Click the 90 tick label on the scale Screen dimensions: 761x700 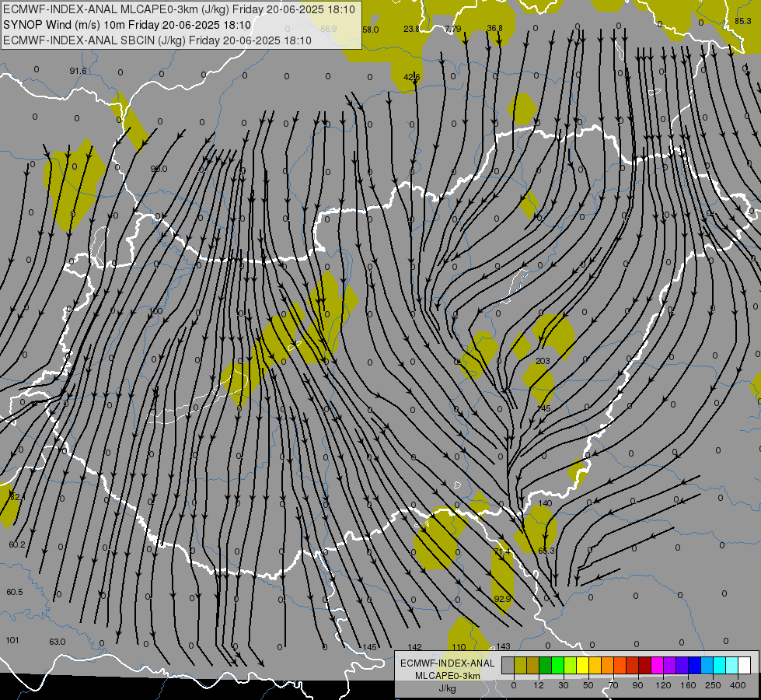click(637, 685)
